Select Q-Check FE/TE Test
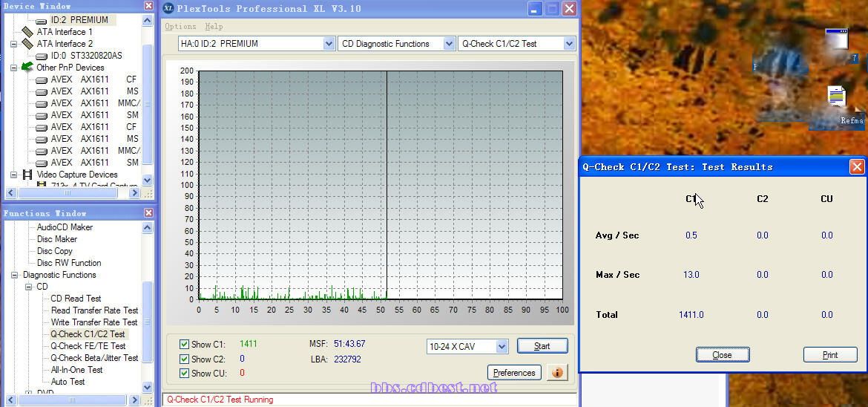Image resolution: width=868 pixels, height=407 pixels. (88, 346)
